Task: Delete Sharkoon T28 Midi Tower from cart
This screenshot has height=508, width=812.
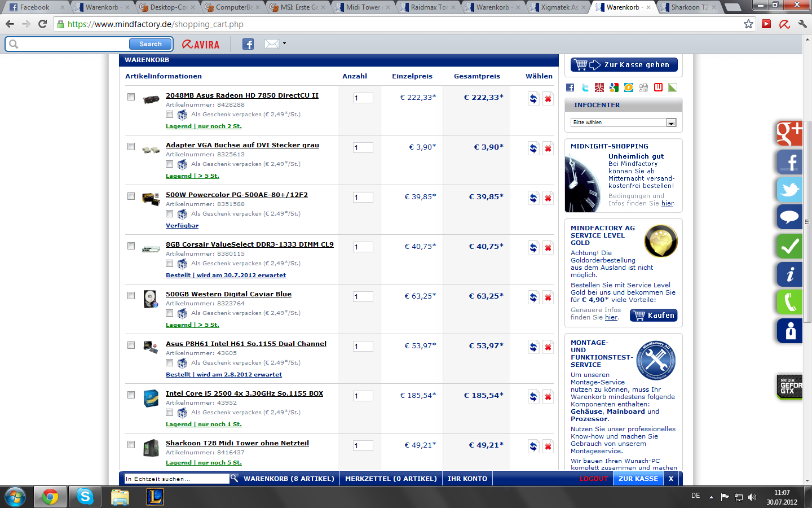Action: pos(548,446)
